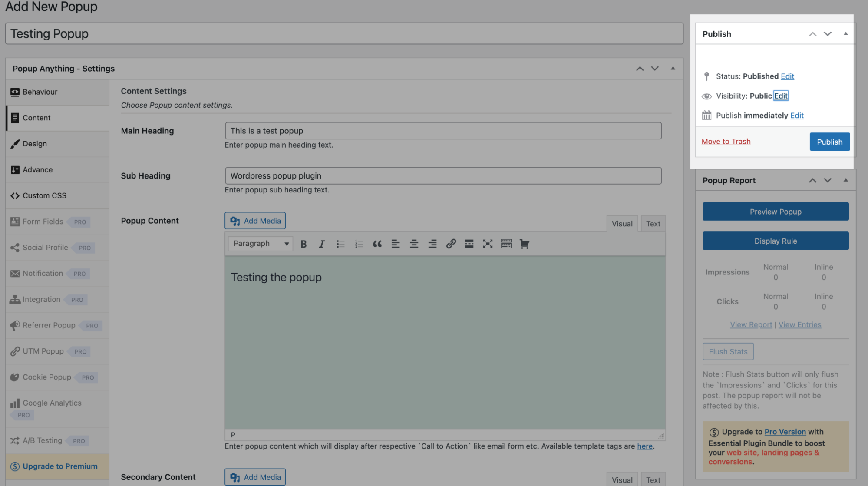The image size is (868, 486).
Task: Open the Paragraph format dropdown
Action: point(261,244)
